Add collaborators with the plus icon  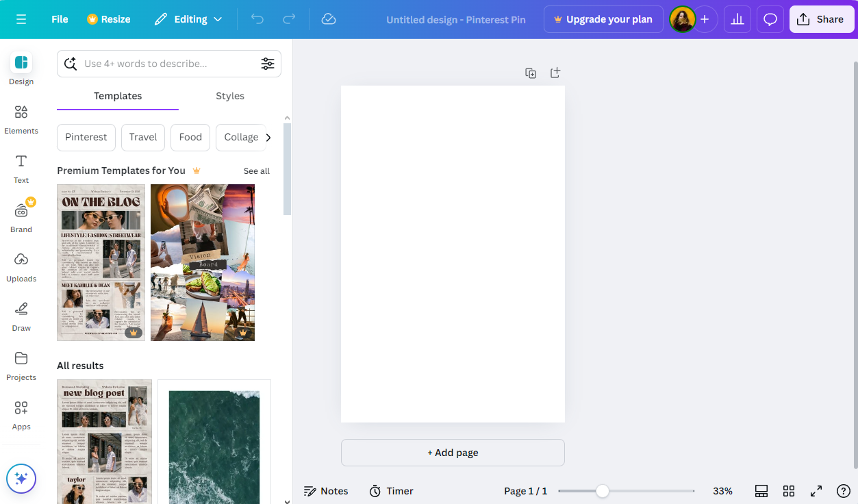click(705, 19)
